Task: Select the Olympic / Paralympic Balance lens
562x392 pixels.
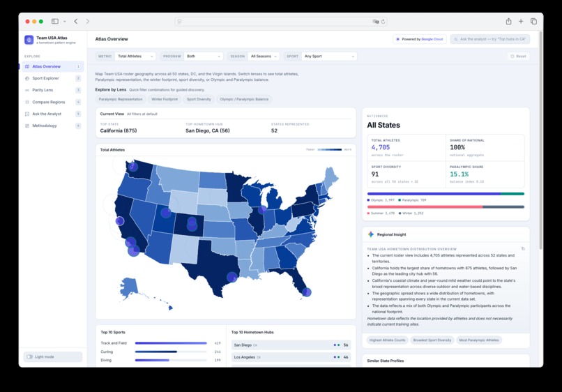Action: (244, 99)
